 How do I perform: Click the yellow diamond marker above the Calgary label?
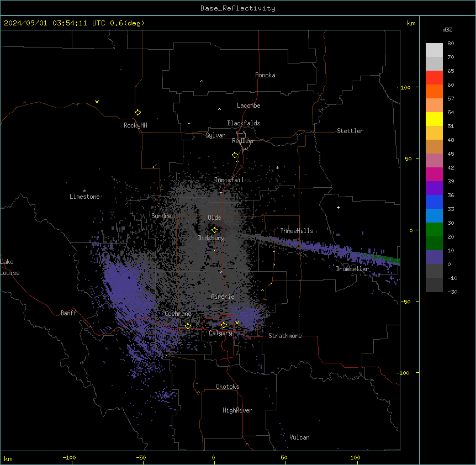point(224,325)
